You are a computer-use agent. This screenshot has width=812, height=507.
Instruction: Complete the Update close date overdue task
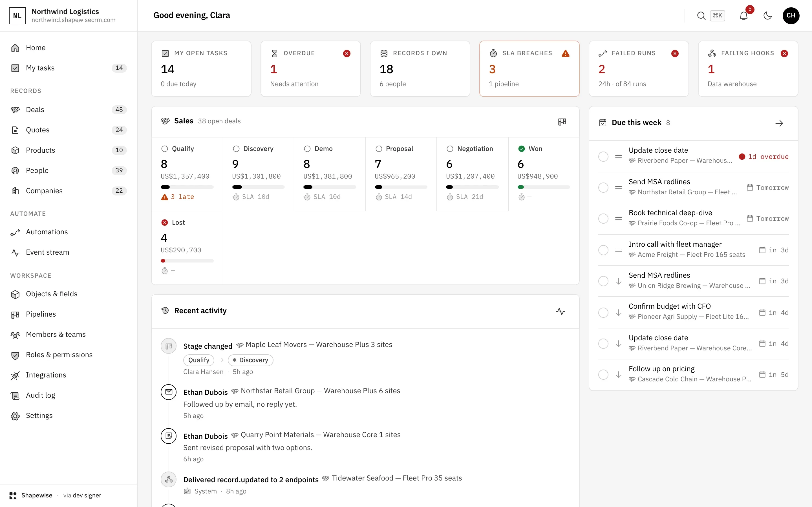click(x=603, y=157)
